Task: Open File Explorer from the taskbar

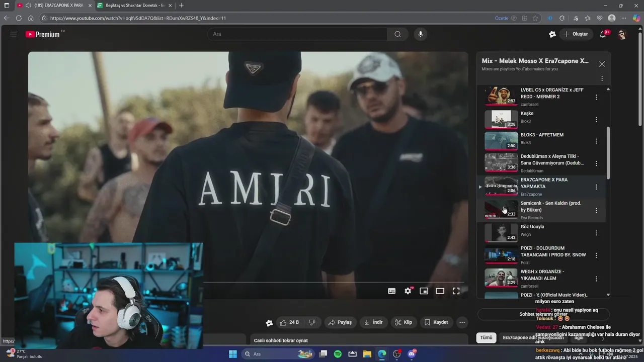Action: coord(367,354)
